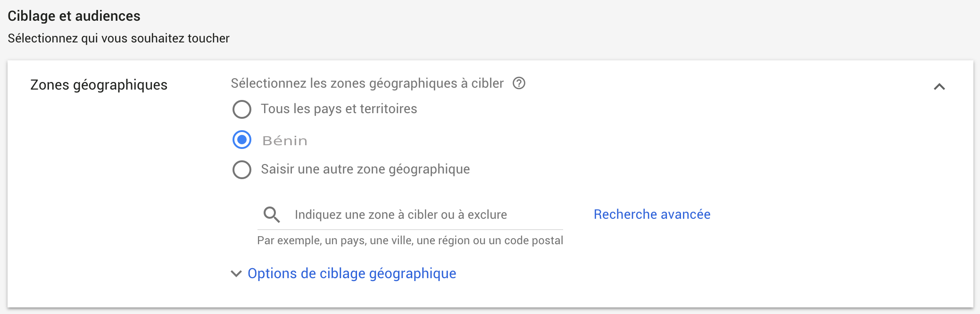Open the Recherche avancée link

point(652,215)
